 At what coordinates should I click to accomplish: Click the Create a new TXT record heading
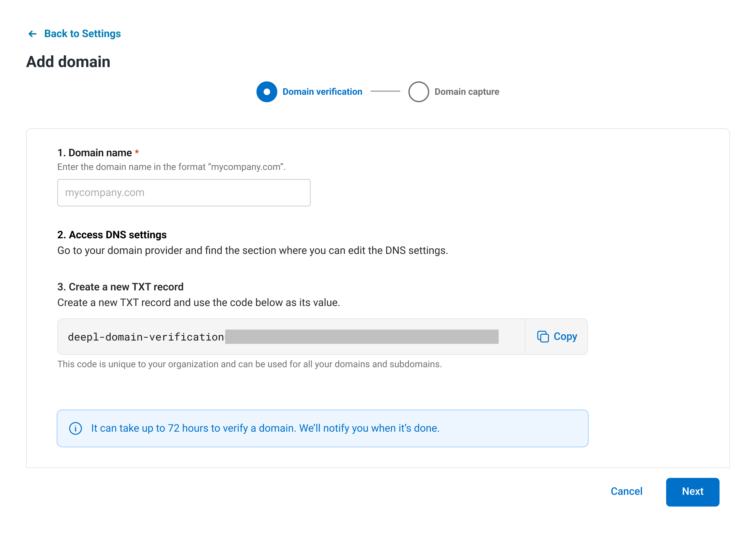[x=120, y=287]
